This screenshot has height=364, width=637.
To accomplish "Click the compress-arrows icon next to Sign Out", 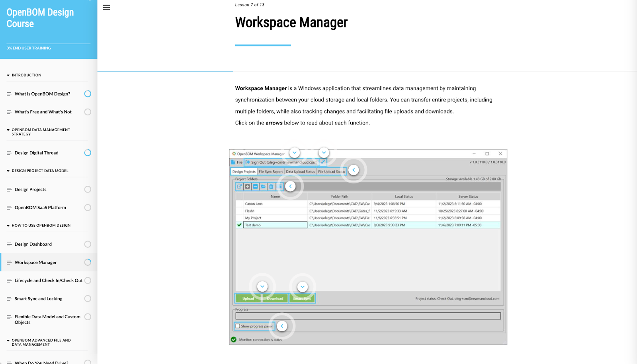I will (x=323, y=162).
